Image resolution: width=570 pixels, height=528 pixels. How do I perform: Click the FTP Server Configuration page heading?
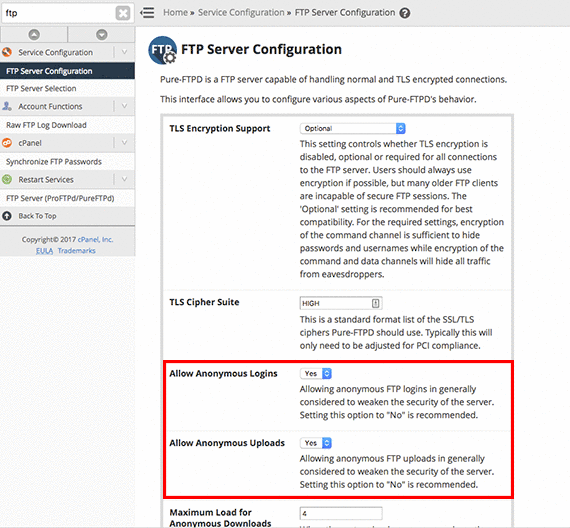point(261,49)
